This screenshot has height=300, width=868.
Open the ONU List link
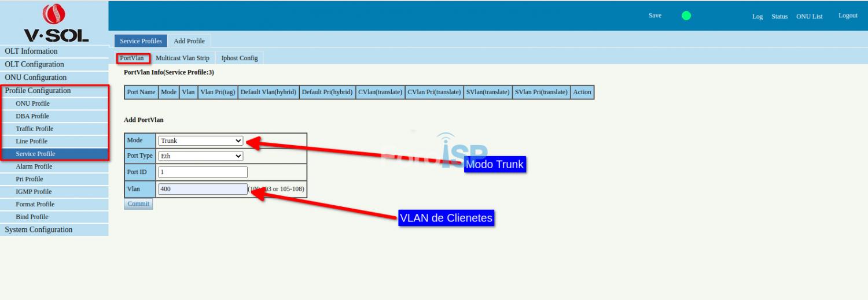(x=809, y=16)
